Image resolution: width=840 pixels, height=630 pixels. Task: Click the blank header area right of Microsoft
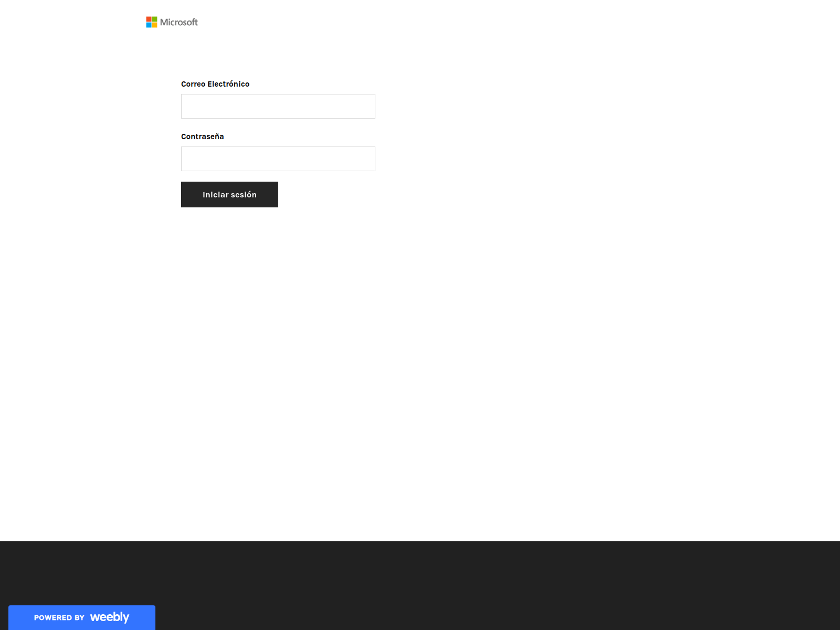tap(472, 22)
